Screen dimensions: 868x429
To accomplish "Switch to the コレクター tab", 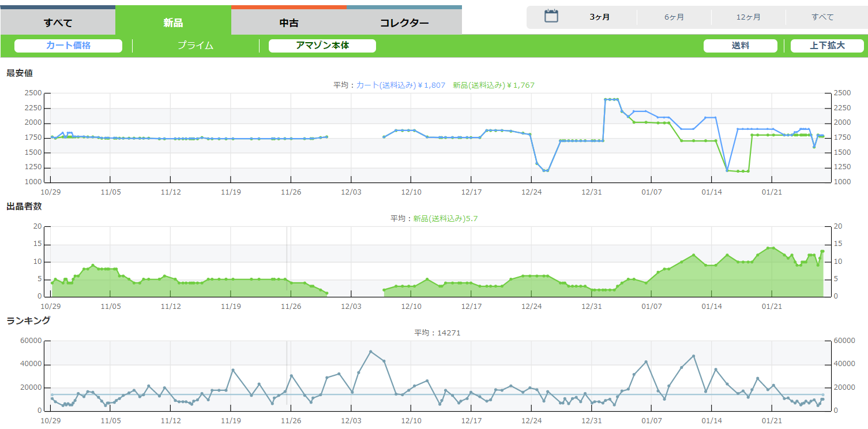I will click(x=404, y=23).
